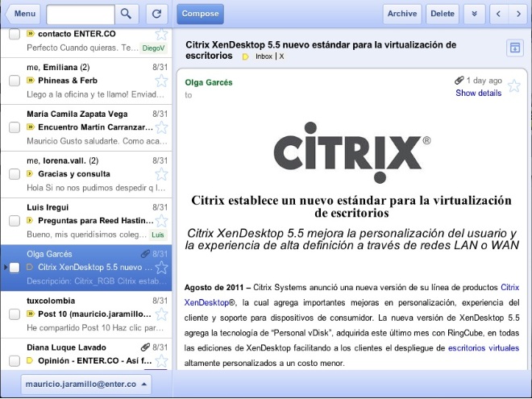Click sender name Olga Garcés in header
Image resolution: width=532 pixels, height=399 pixels.
209,82
